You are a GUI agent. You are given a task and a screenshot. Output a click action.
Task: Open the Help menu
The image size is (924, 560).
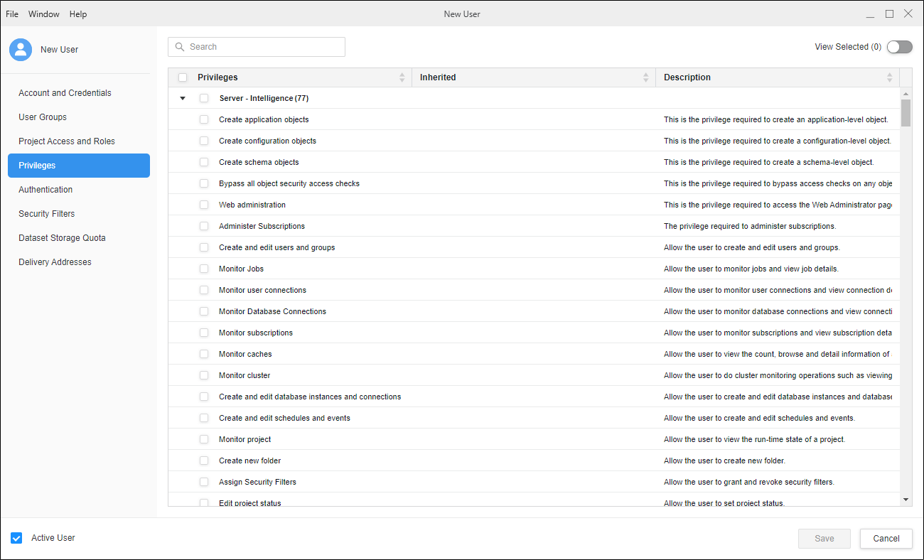click(x=78, y=14)
